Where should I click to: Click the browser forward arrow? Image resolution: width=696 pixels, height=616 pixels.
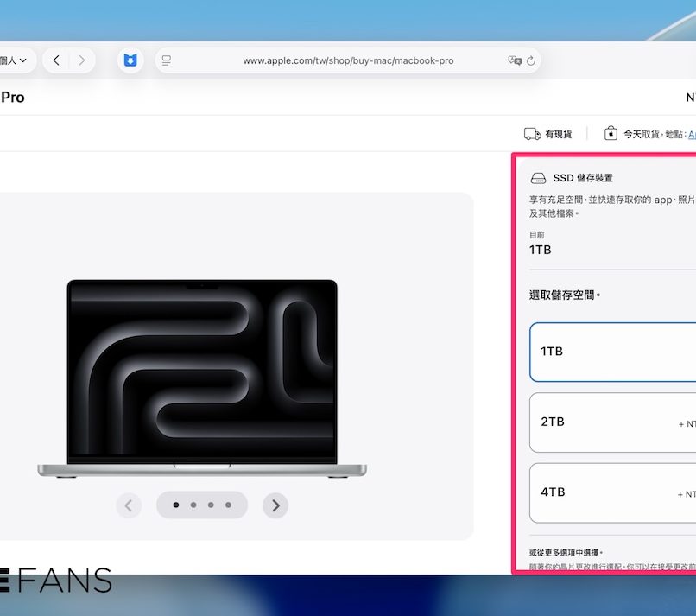pos(82,60)
